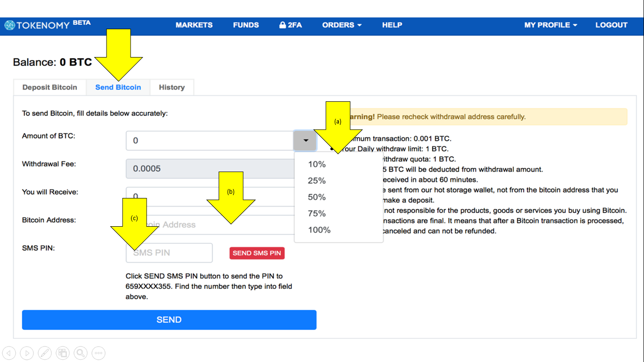Log out of the account
This screenshot has height=362, width=644.
pos(611,25)
